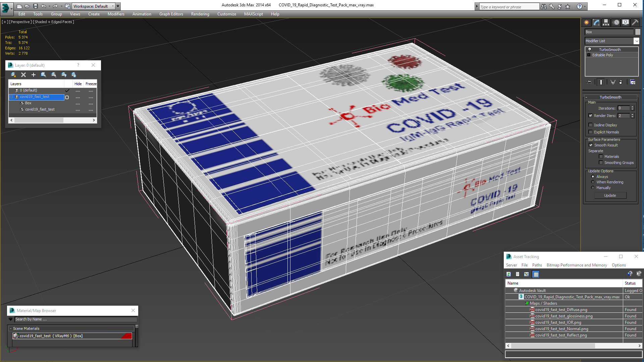This screenshot has height=362, width=644.
Task: Click Add Selected Objects to layer plus icon
Action: 34,75
